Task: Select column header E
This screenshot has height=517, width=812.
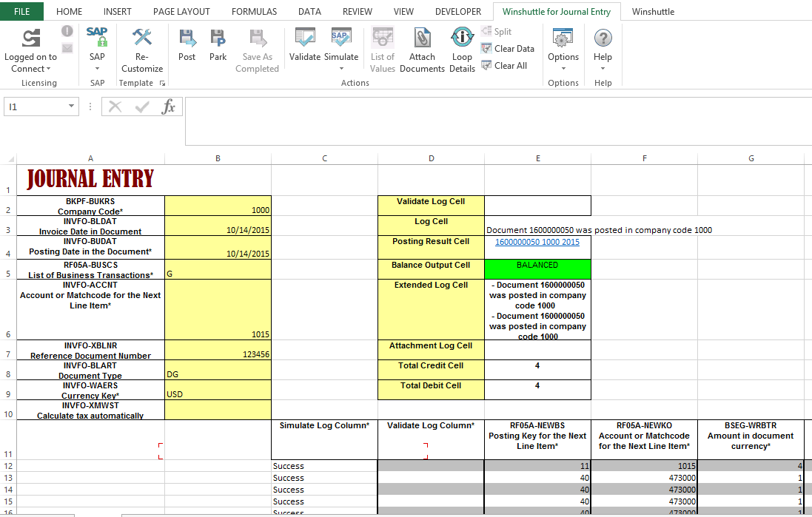Action: pyautogui.click(x=537, y=158)
